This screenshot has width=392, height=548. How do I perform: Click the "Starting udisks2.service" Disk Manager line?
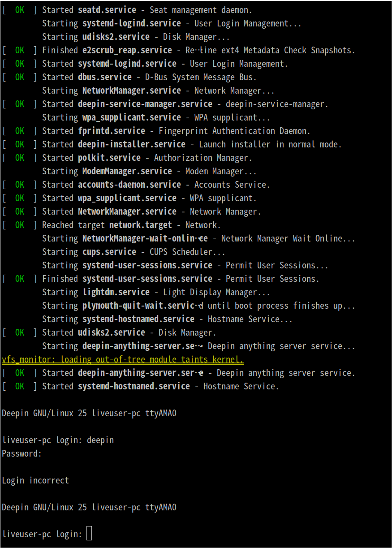click(136, 37)
